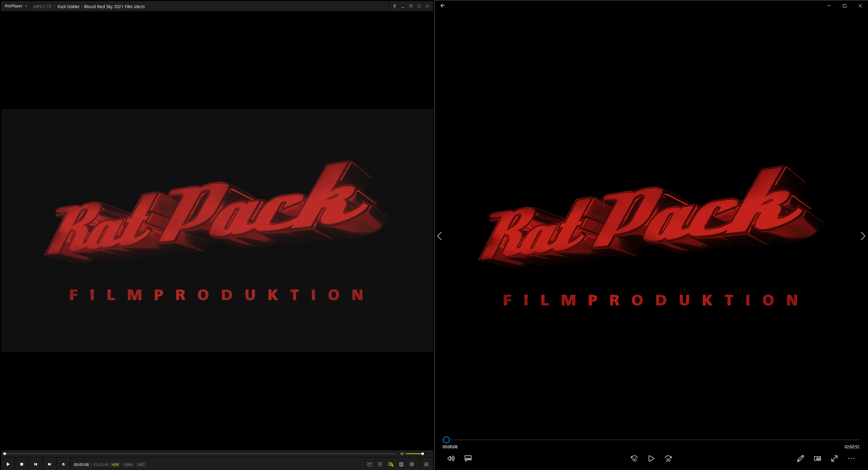The height and width of the screenshot is (470, 868).
Task: Click the AAC audio codec label
Action: pyautogui.click(x=141, y=465)
